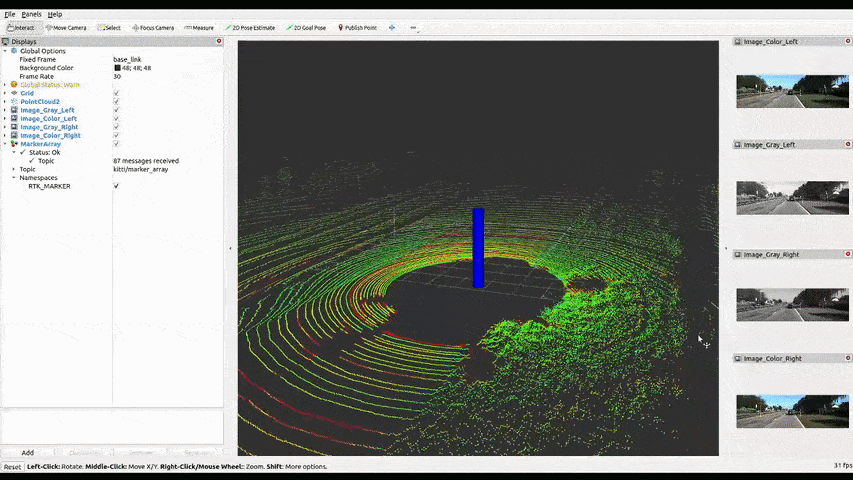853x480 pixels.
Task: Close the Displays panel
Action: (x=219, y=41)
